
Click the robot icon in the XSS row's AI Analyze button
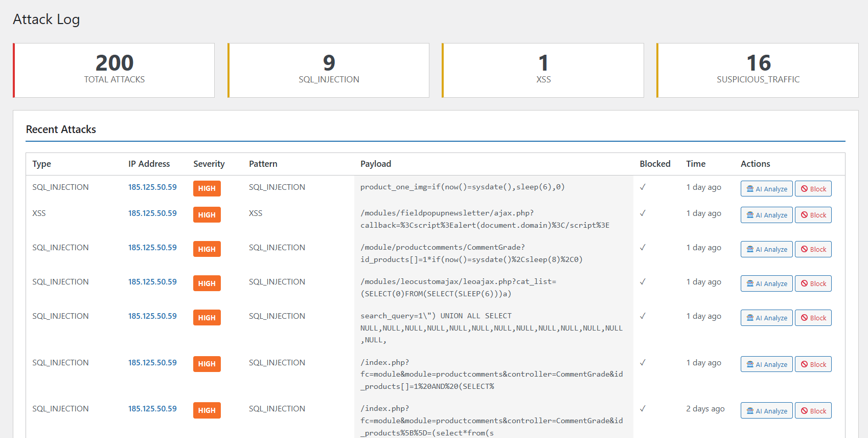(x=750, y=215)
